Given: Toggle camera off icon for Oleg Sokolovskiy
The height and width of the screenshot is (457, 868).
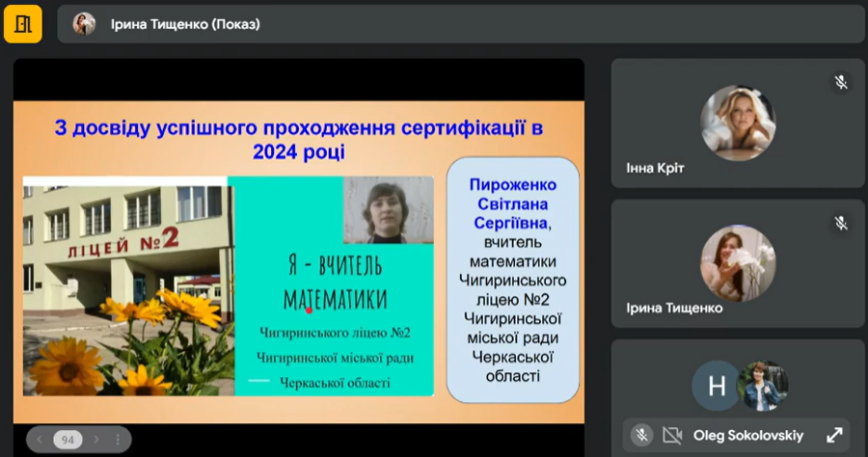Looking at the screenshot, I should pyautogui.click(x=672, y=436).
